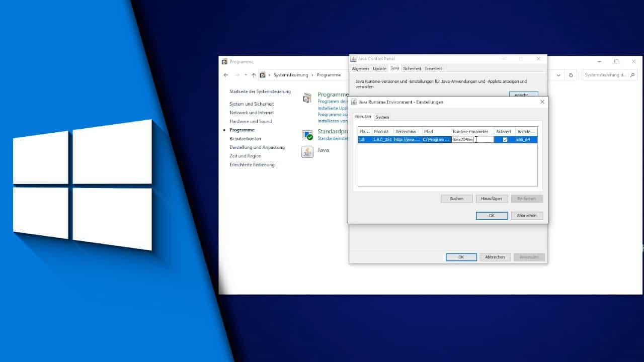Click the Suchen button

pyautogui.click(x=456, y=199)
